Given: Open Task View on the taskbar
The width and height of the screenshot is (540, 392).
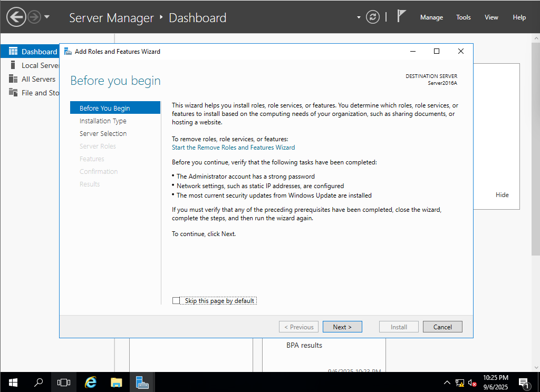Looking at the screenshot, I should (x=64, y=382).
